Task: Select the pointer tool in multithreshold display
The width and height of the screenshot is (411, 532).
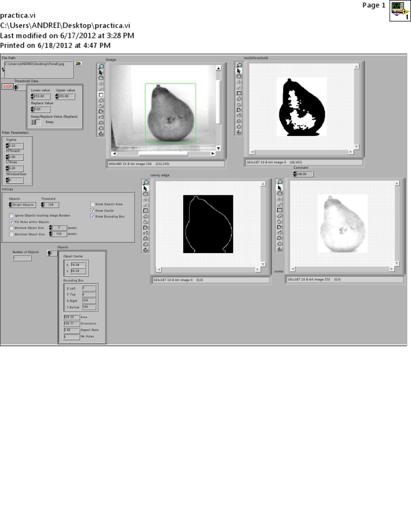Action: pyautogui.click(x=239, y=71)
